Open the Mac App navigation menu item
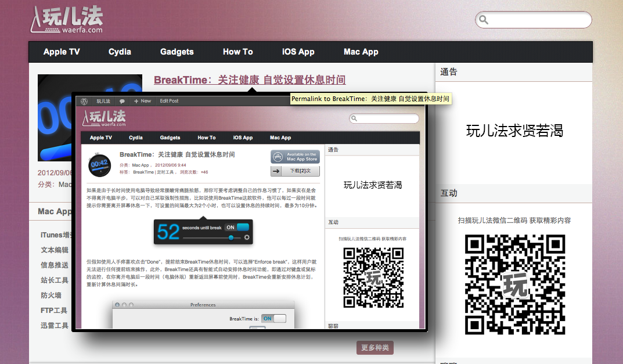The height and width of the screenshot is (364, 623). pos(361,52)
